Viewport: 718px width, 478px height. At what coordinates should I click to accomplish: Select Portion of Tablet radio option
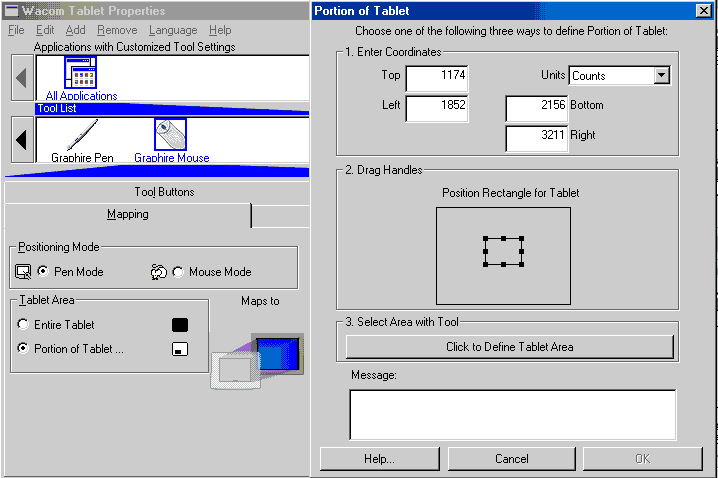coord(23,348)
